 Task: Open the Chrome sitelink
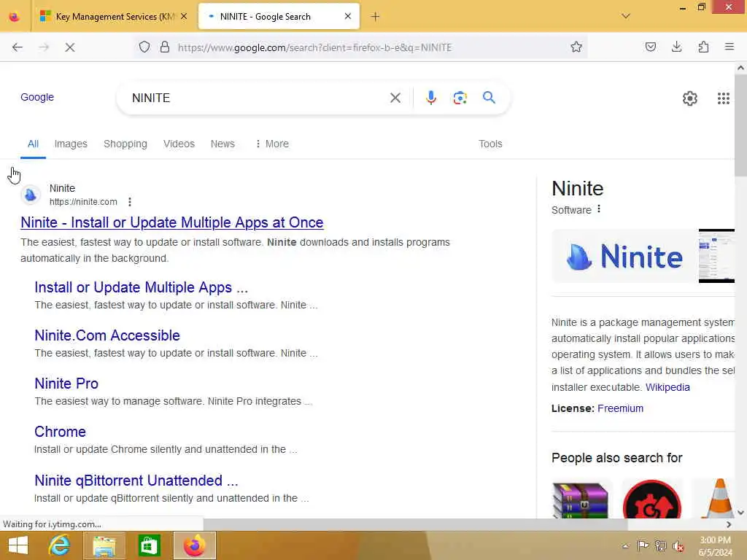60,432
